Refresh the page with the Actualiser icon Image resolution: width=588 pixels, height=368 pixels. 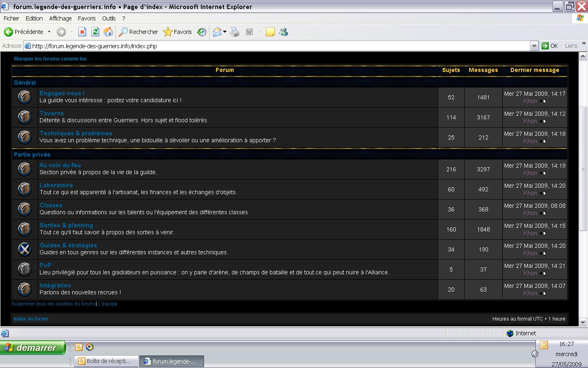pos(95,32)
